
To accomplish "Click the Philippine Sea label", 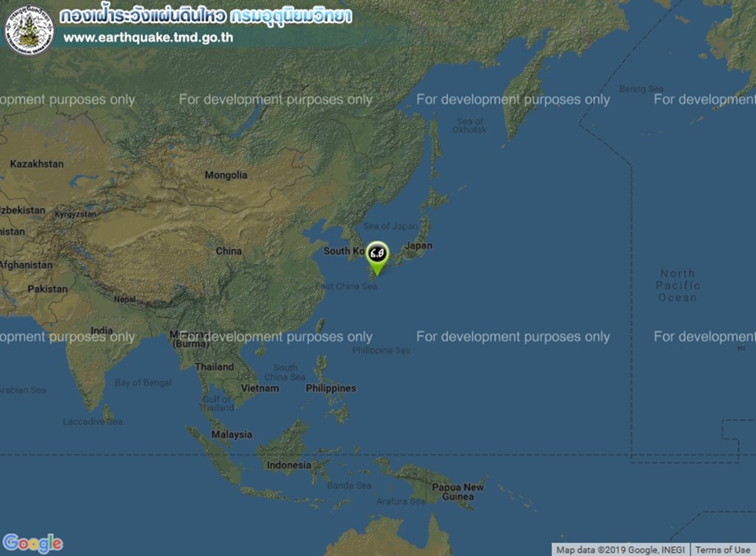I will pyautogui.click(x=381, y=350).
